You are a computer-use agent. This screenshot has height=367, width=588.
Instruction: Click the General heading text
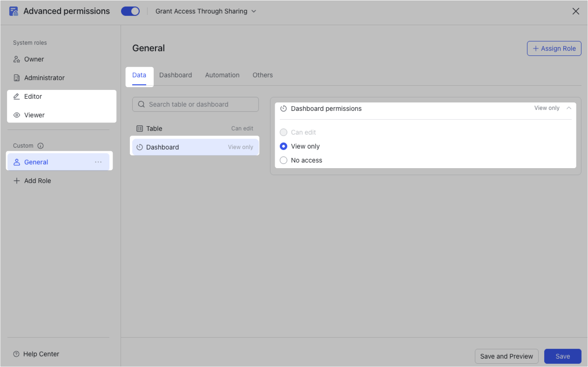point(149,48)
